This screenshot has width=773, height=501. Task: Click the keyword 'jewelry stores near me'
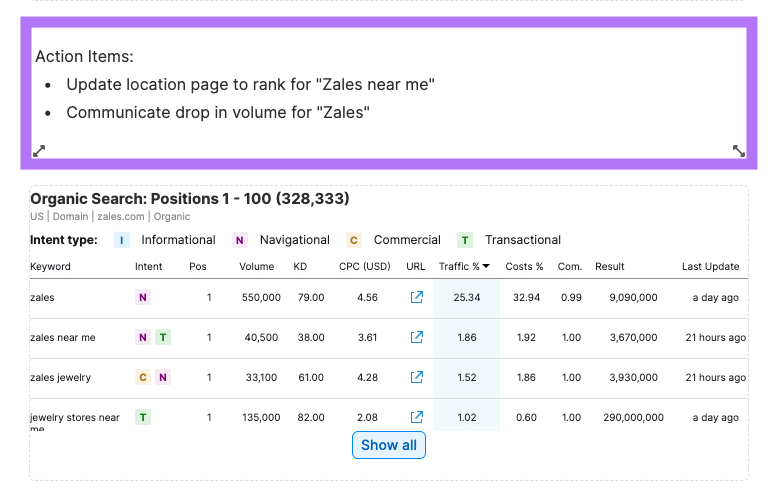pyautogui.click(x=75, y=422)
